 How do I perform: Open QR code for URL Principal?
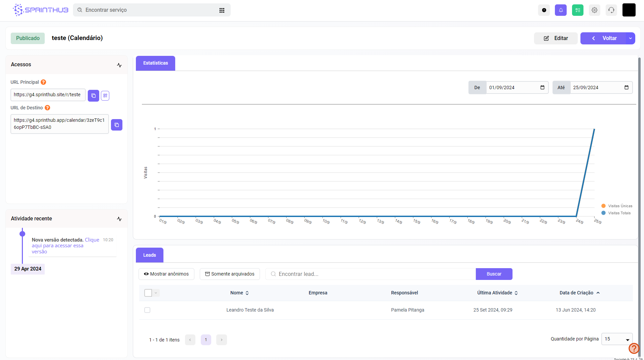[x=105, y=96]
